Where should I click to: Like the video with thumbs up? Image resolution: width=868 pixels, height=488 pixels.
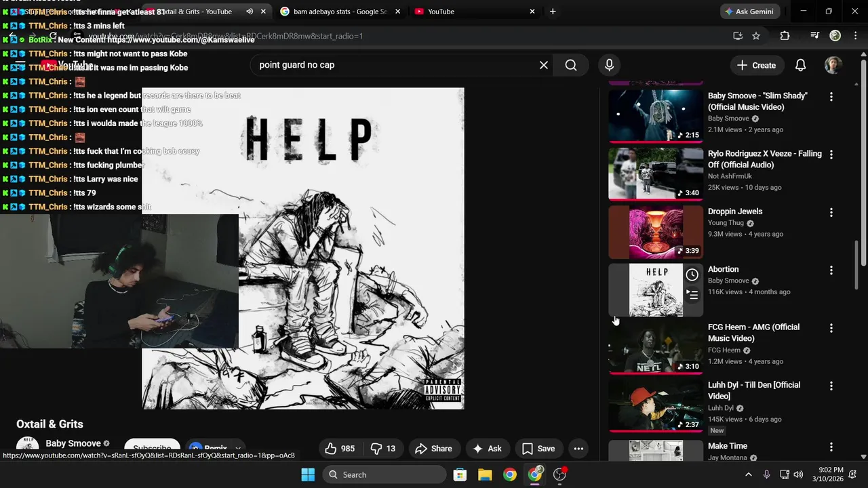pos(340,449)
